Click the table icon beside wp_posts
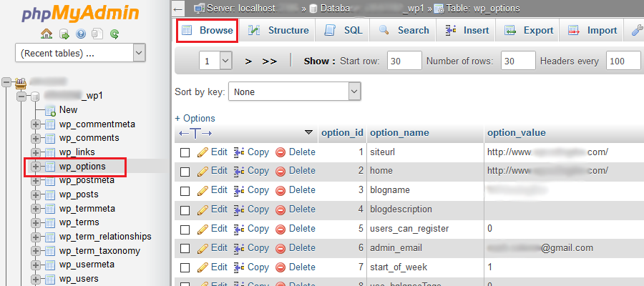The height and width of the screenshot is (286, 644). 49,194
